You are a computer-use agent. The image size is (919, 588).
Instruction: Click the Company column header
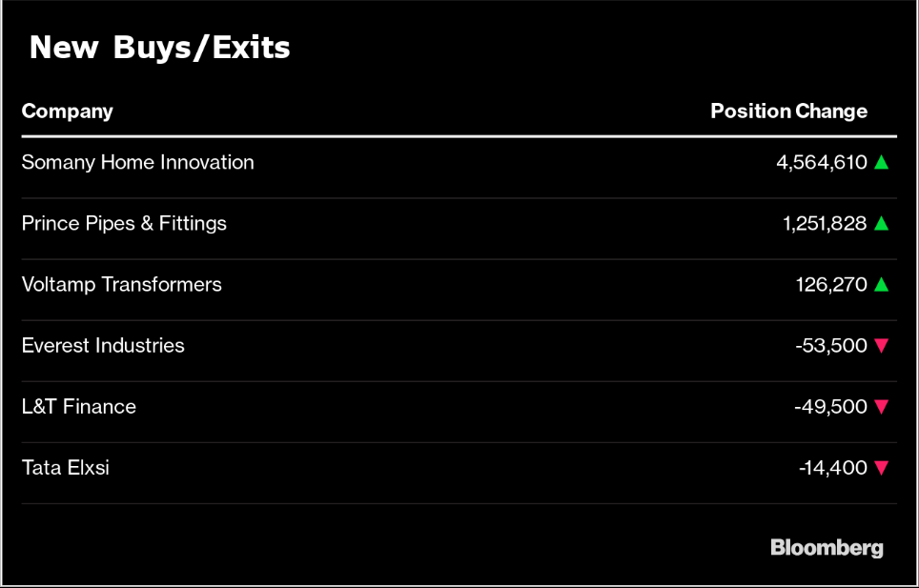tap(67, 111)
